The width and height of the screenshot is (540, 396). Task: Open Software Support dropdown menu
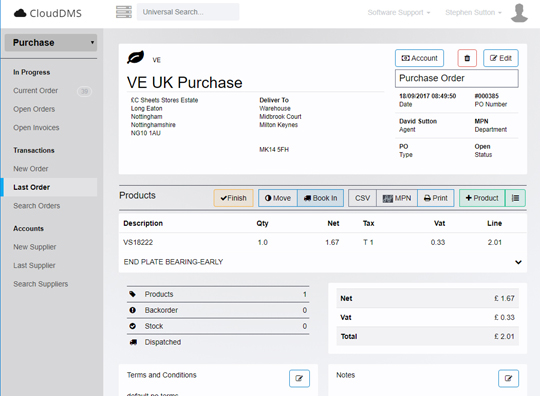coord(399,13)
